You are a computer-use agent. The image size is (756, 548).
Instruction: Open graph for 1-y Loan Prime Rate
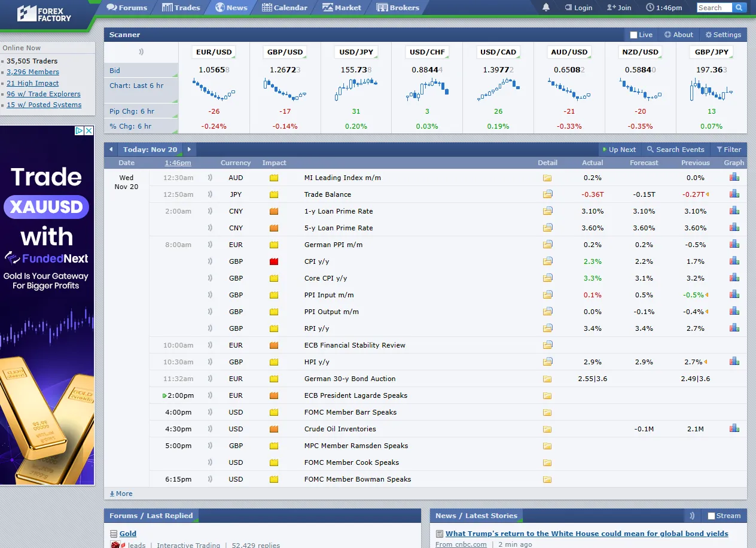[x=734, y=211]
